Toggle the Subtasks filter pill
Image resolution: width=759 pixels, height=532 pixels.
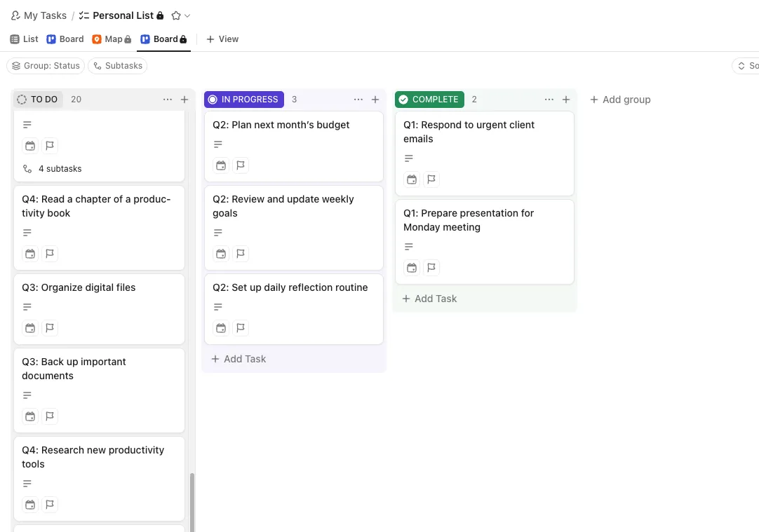(x=118, y=66)
